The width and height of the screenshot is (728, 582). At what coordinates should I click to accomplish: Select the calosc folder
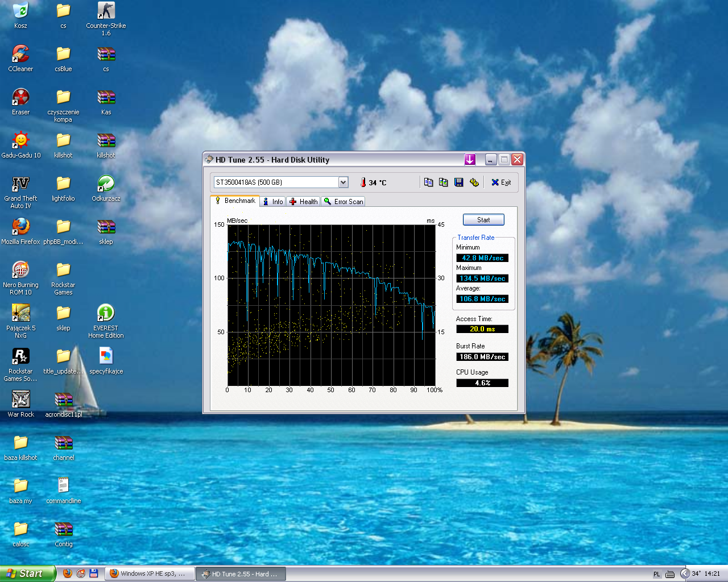click(x=20, y=534)
